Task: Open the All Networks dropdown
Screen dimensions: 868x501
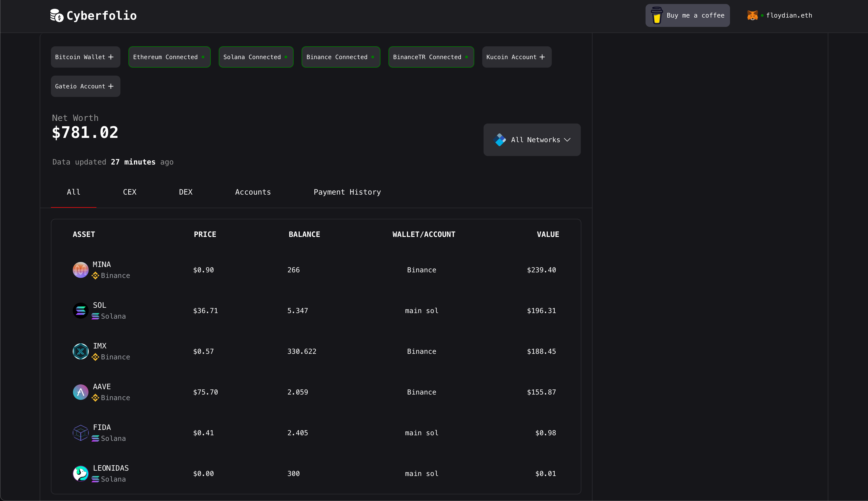Action: tap(532, 140)
